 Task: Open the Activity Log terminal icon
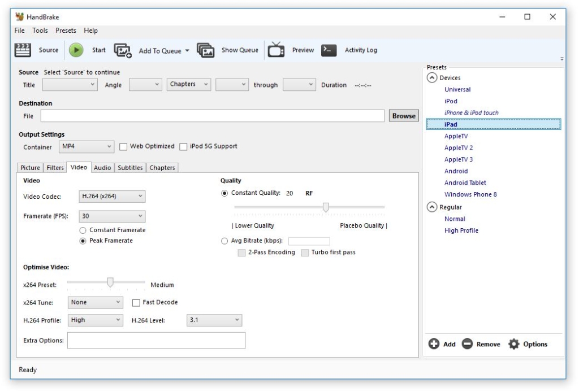pyautogui.click(x=329, y=50)
